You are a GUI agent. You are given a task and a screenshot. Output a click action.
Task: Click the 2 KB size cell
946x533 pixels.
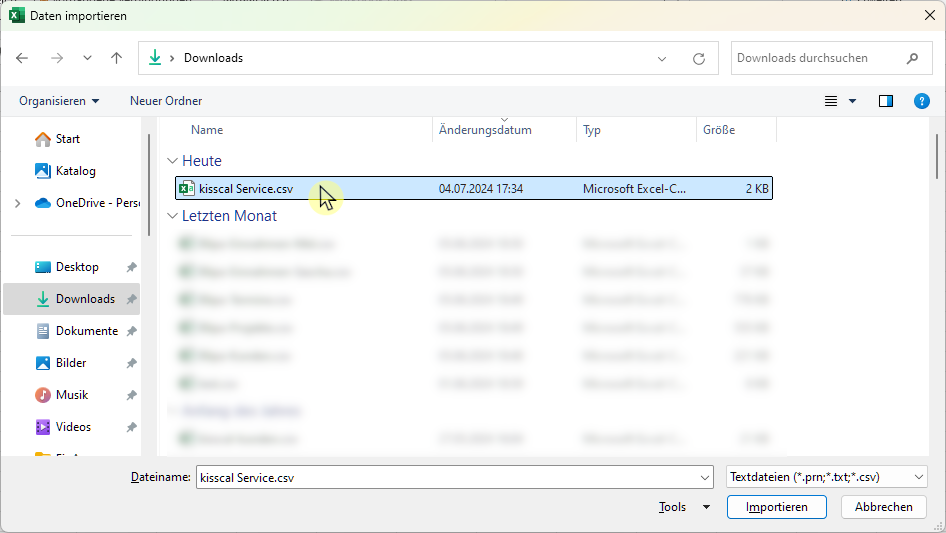(757, 189)
